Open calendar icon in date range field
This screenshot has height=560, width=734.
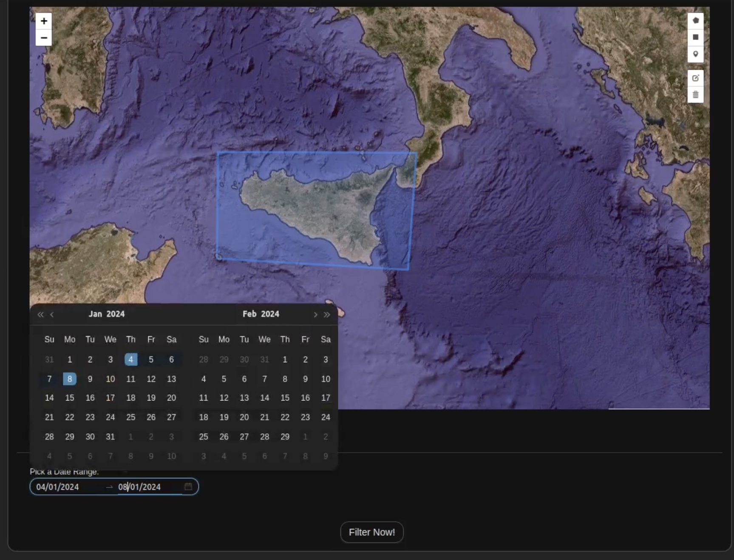pos(188,486)
